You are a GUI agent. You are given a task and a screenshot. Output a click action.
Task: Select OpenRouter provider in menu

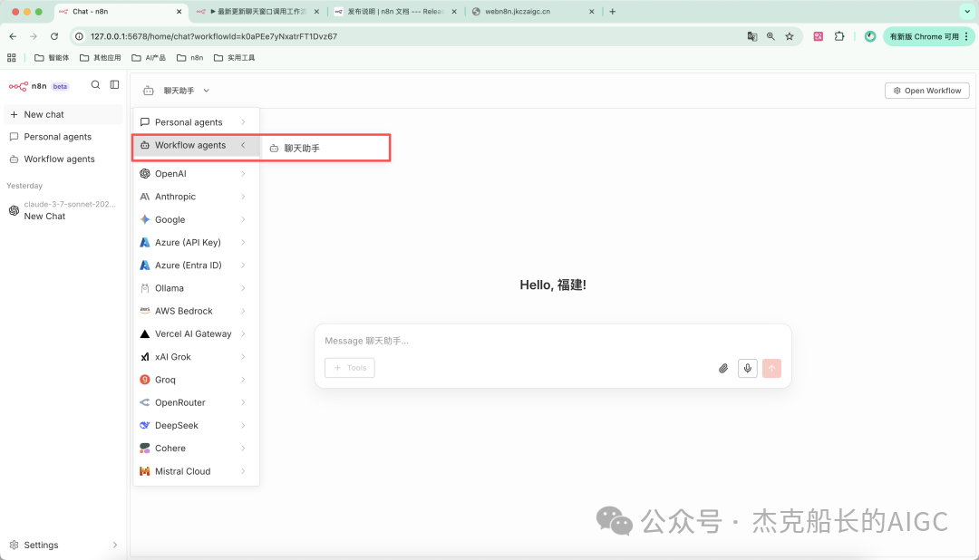click(196, 402)
